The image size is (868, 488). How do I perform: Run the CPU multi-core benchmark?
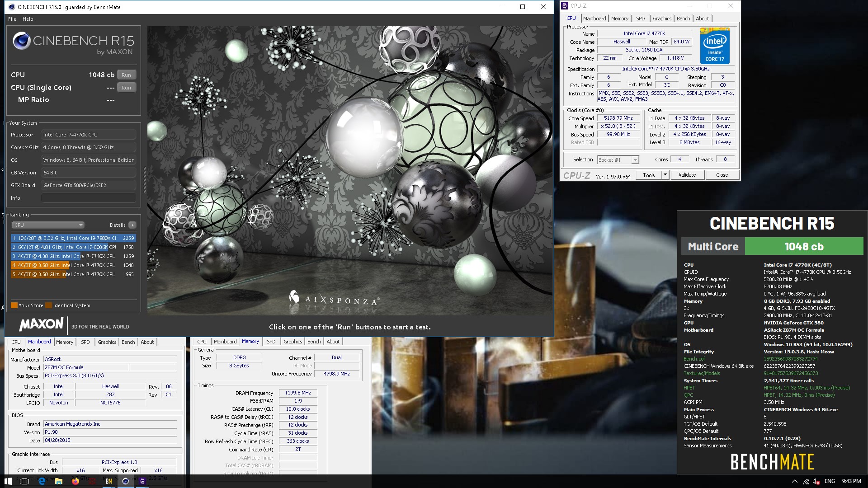point(126,75)
